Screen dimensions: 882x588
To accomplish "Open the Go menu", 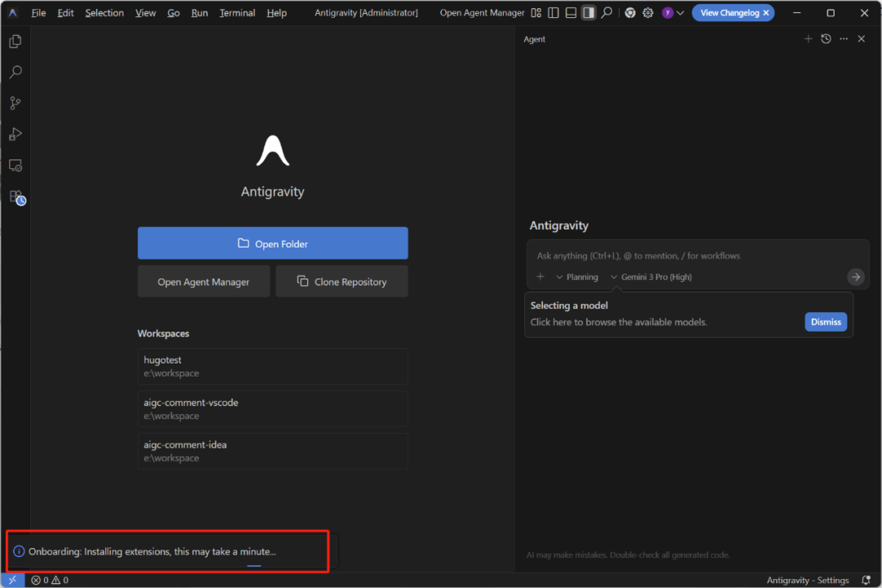I will click(x=173, y=12).
